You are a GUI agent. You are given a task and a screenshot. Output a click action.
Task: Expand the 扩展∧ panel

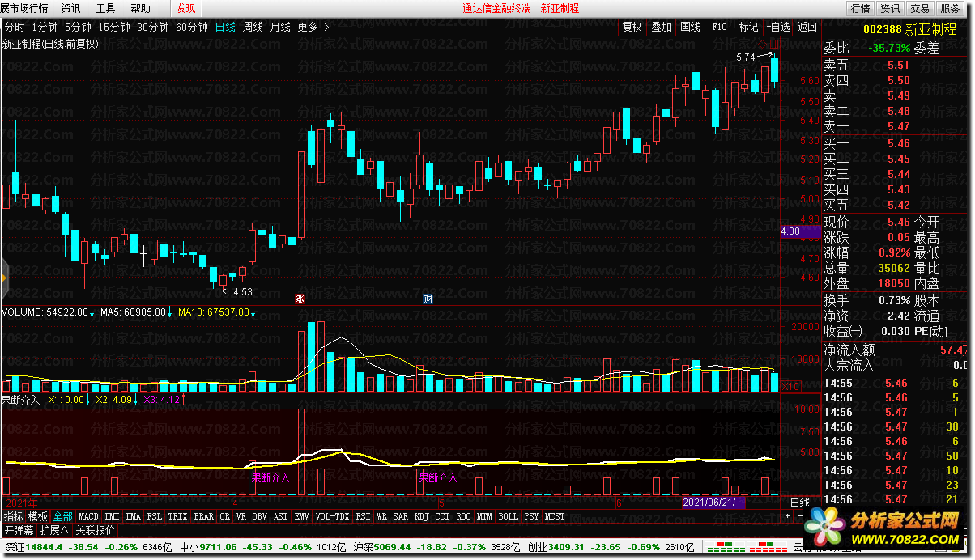pyautogui.click(x=56, y=530)
